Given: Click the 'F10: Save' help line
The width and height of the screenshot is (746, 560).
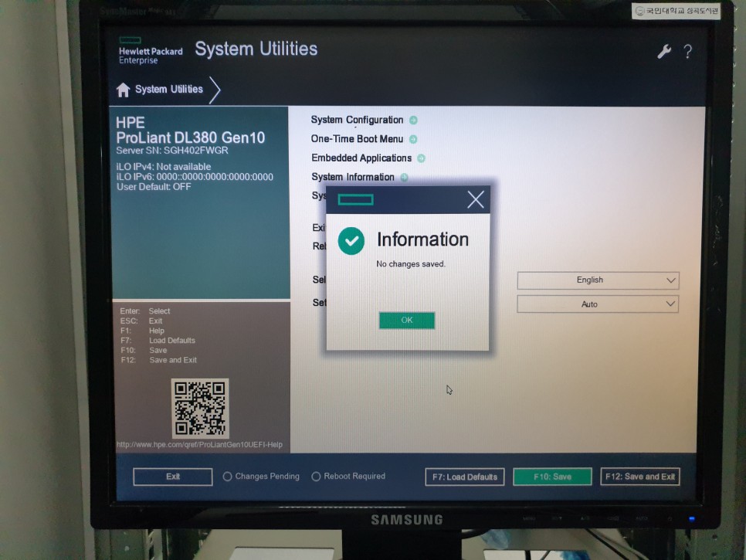Looking at the screenshot, I should (x=144, y=351).
